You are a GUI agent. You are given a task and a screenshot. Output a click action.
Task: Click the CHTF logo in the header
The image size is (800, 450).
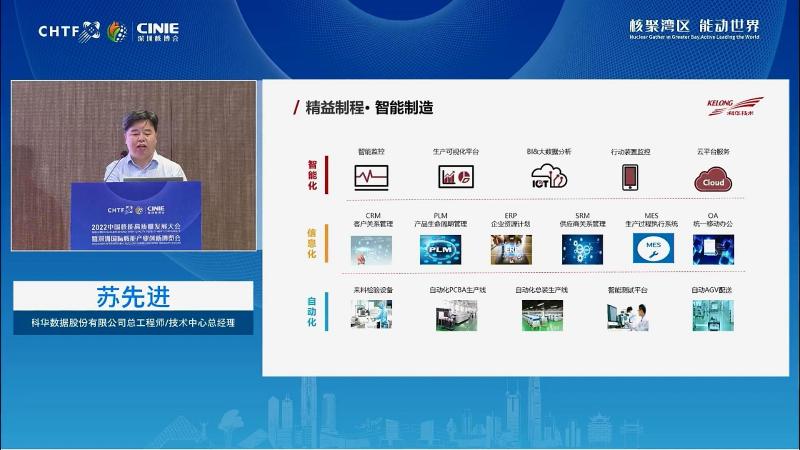tap(69, 30)
